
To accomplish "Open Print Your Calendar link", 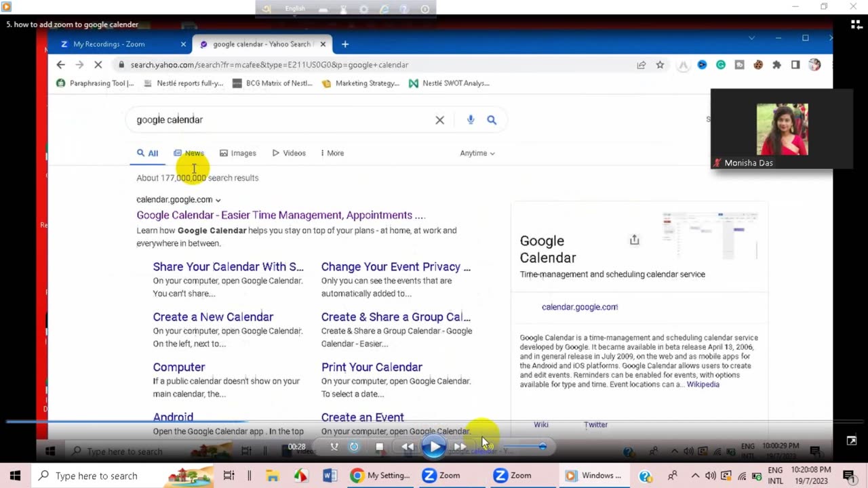I will click(x=372, y=367).
